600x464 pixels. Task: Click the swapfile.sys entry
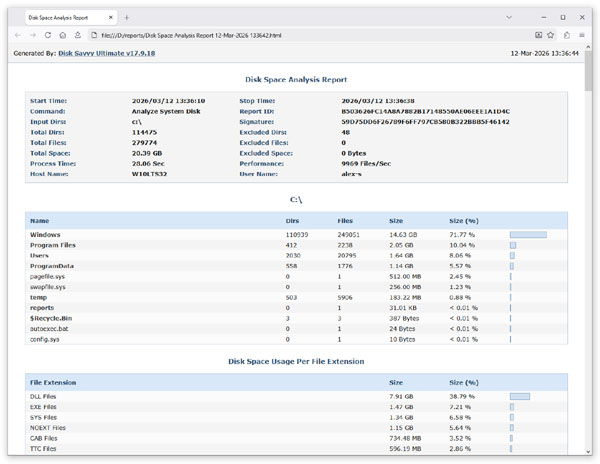(x=48, y=287)
